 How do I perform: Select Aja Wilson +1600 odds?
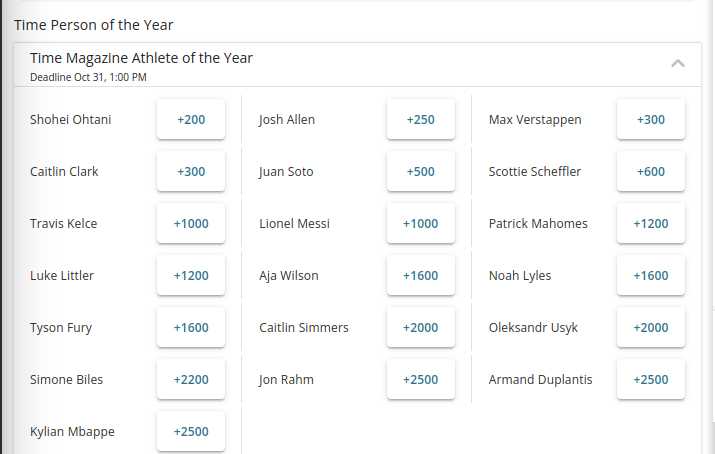coord(421,276)
